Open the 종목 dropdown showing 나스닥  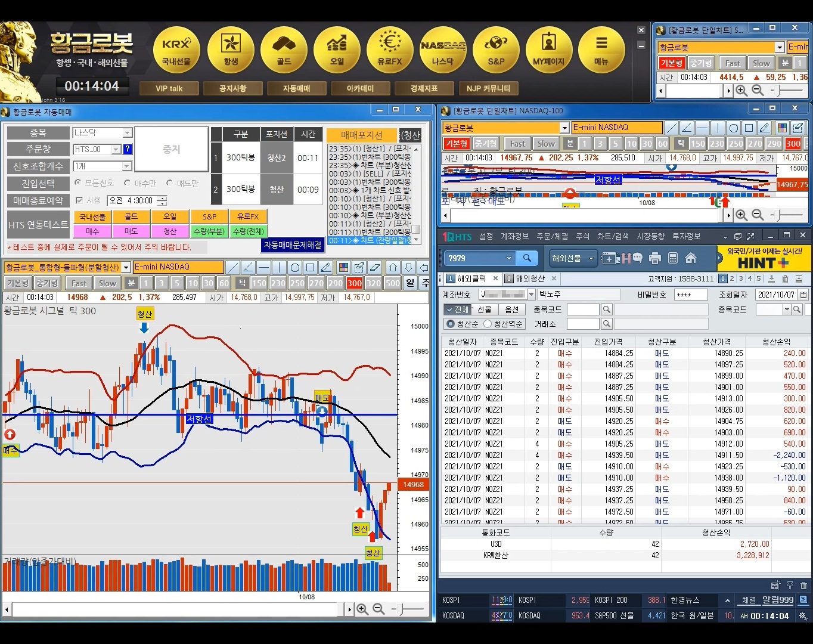pyautogui.click(x=127, y=133)
